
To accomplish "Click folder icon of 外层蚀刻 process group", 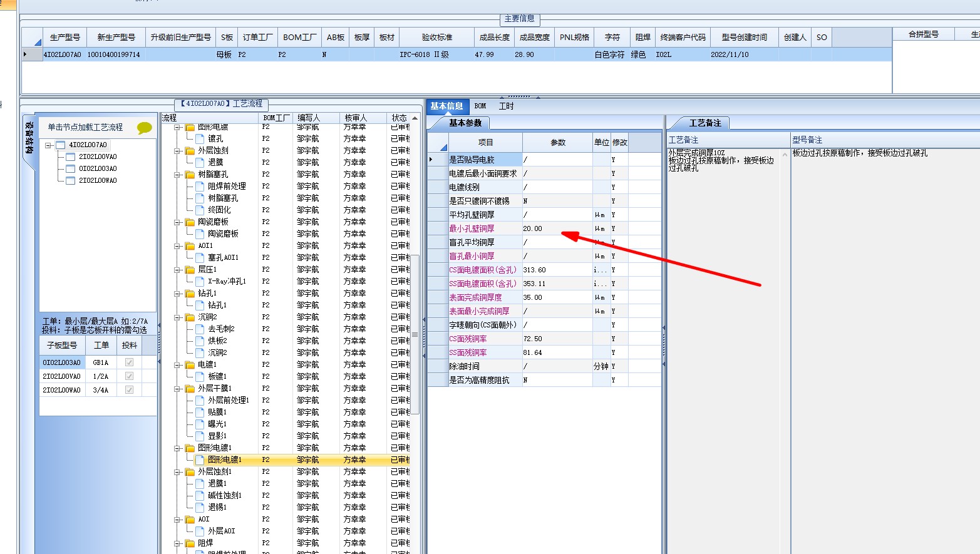I will (x=190, y=151).
